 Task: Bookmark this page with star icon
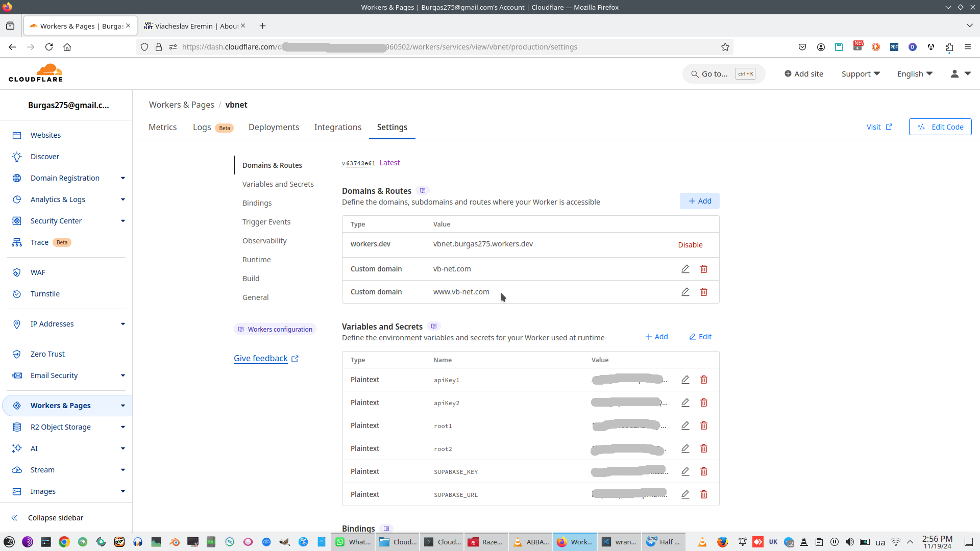pos(725,47)
